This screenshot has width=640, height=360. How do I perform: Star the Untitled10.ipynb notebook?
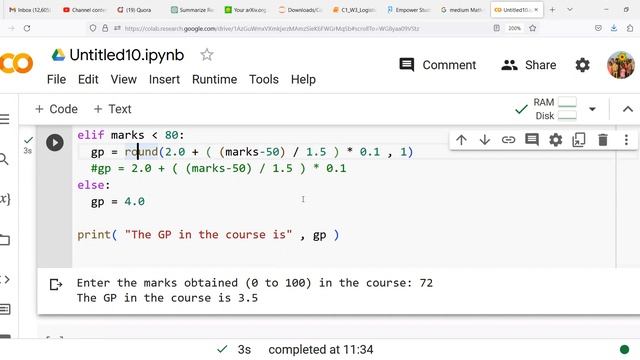[207, 55]
